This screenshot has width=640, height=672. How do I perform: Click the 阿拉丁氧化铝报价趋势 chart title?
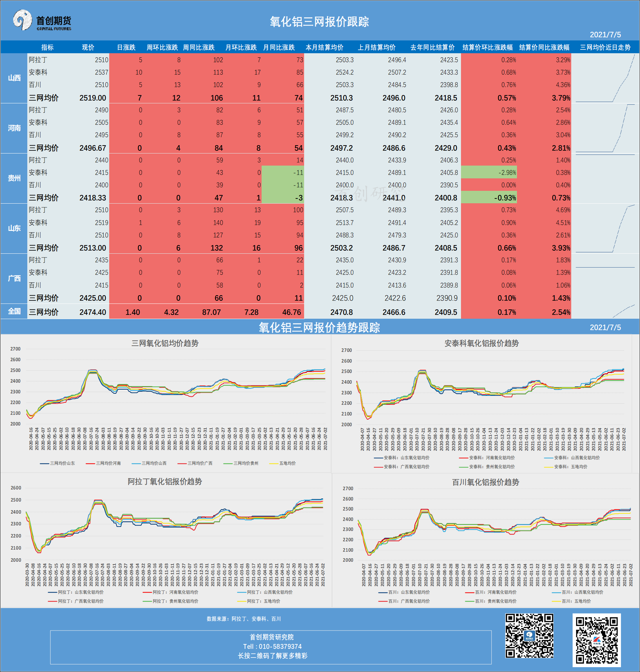165,482
